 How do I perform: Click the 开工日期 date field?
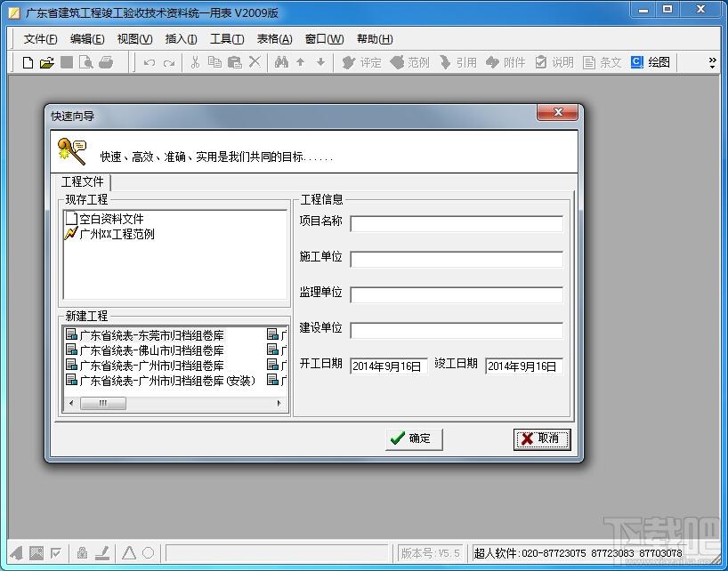point(389,366)
